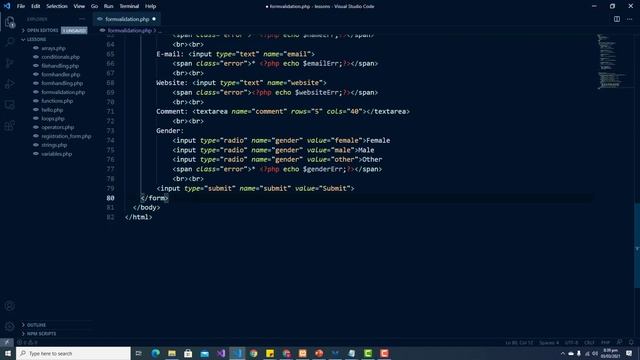Click the VS Code logo icon

7,6
